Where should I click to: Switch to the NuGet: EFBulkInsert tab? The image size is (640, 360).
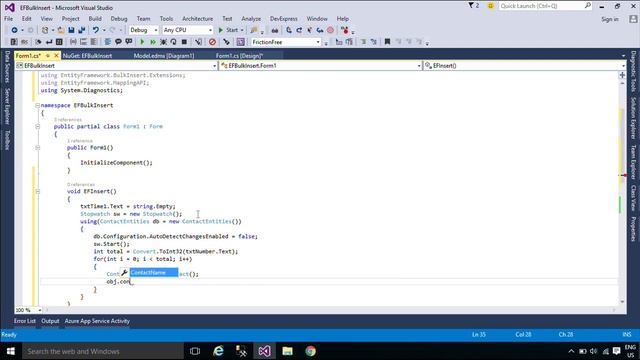coord(87,56)
